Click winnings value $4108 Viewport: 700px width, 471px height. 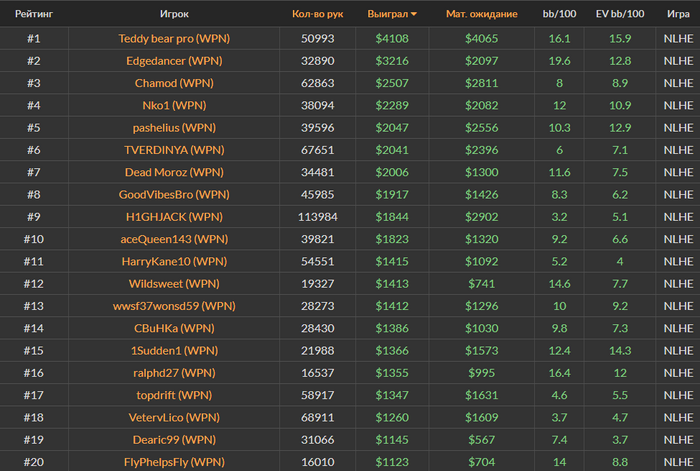coord(392,38)
